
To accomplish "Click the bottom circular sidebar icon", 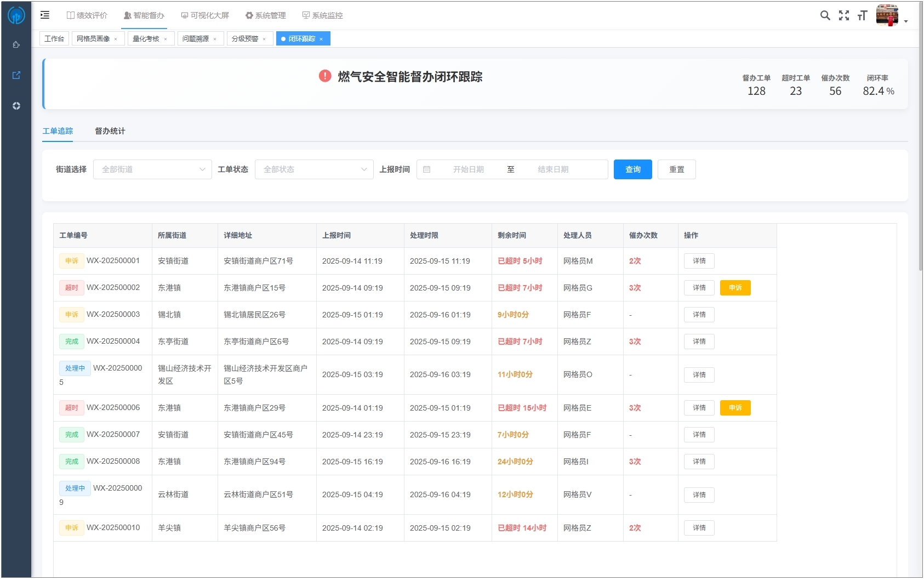I will [x=16, y=106].
